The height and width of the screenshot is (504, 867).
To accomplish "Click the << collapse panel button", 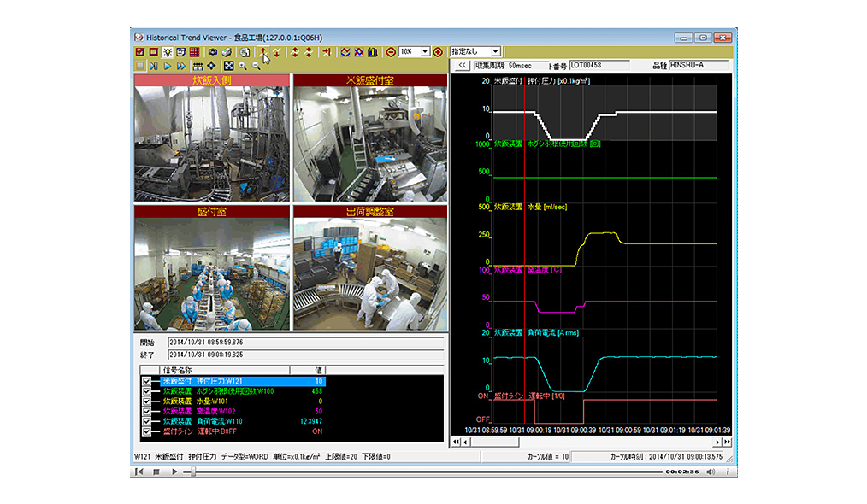I will 461,65.
